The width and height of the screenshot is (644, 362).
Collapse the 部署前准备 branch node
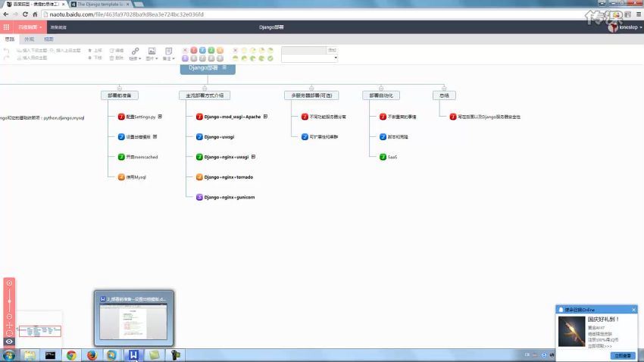click(120, 89)
